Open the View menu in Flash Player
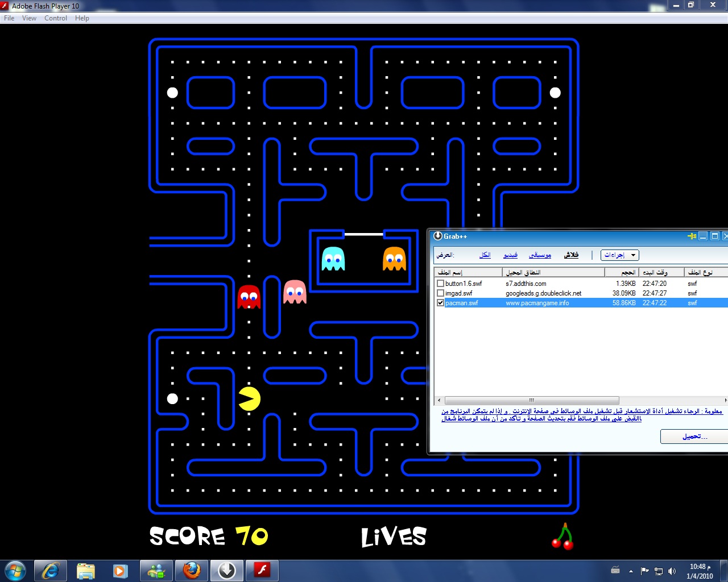 29,18
